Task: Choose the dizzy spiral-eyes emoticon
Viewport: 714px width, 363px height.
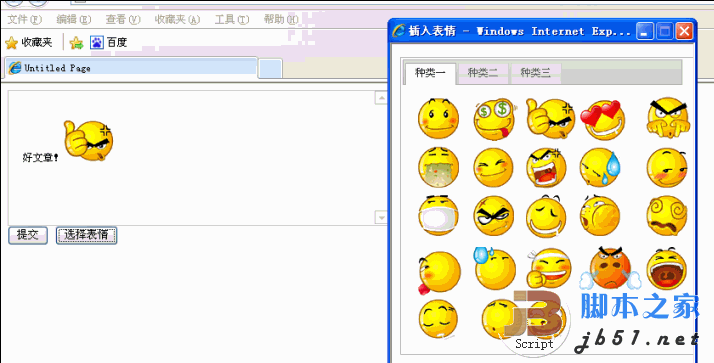Action: click(667, 215)
